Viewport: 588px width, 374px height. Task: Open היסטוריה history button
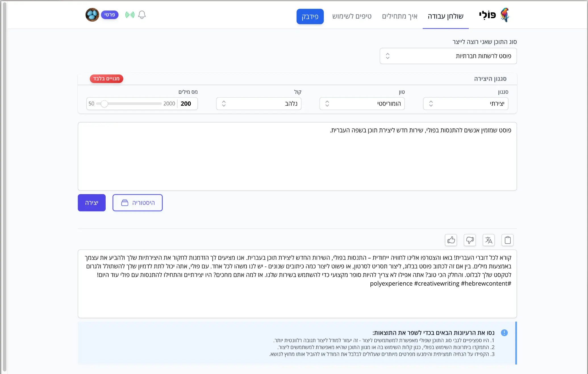click(137, 203)
